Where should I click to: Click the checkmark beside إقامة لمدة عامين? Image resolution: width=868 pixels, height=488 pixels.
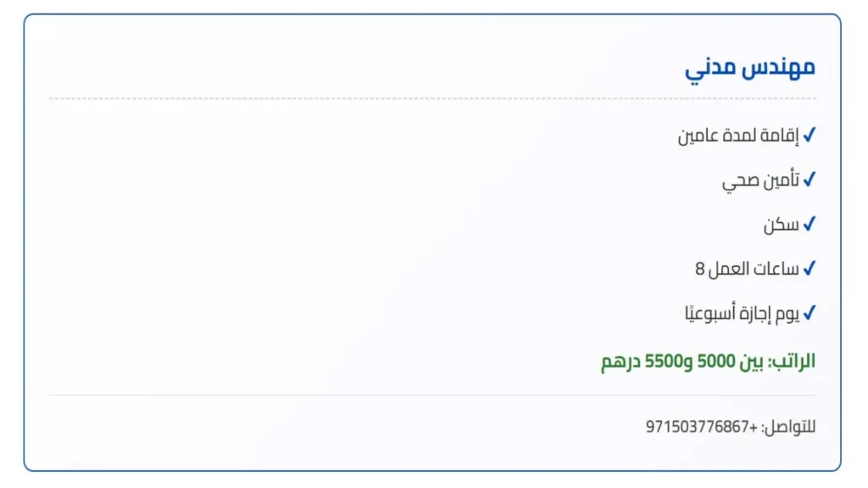click(x=810, y=135)
